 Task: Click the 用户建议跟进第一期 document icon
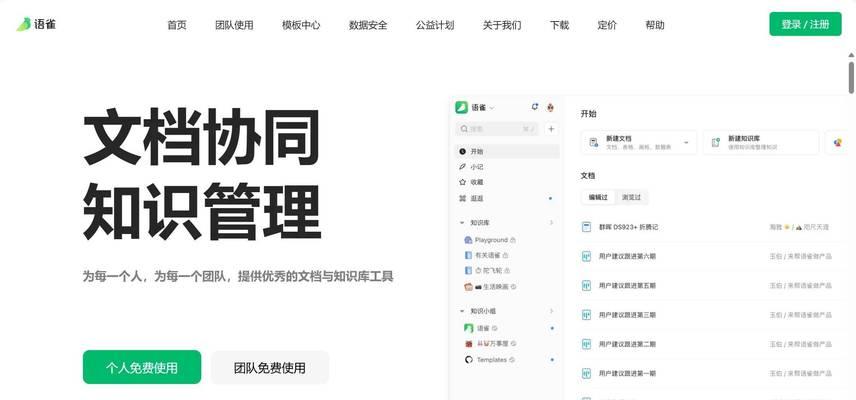tap(587, 374)
